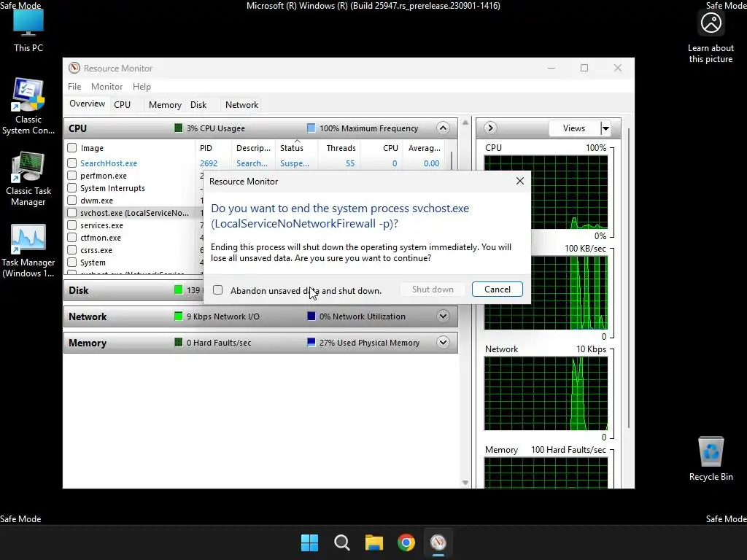Open Task Manager (Windows 1...) shortcut
The width and height of the screenshot is (747, 560).
(x=28, y=251)
